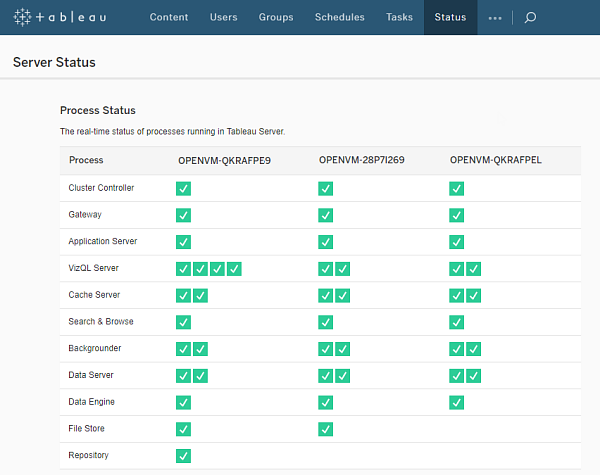Screen dimensions: 600x475
Task: Click second Backgrounder icon for OPENVM-QKRAFPEL
Action: 473,349
